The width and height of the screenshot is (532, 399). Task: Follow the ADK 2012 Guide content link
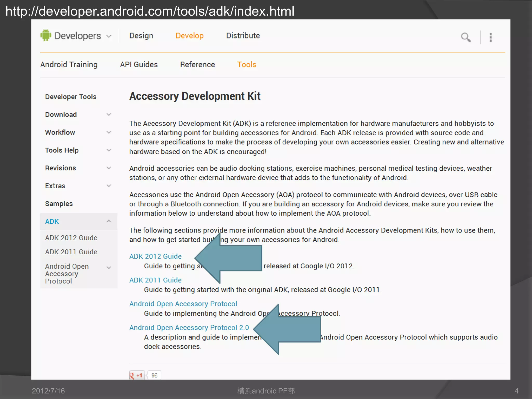(x=155, y=256)
